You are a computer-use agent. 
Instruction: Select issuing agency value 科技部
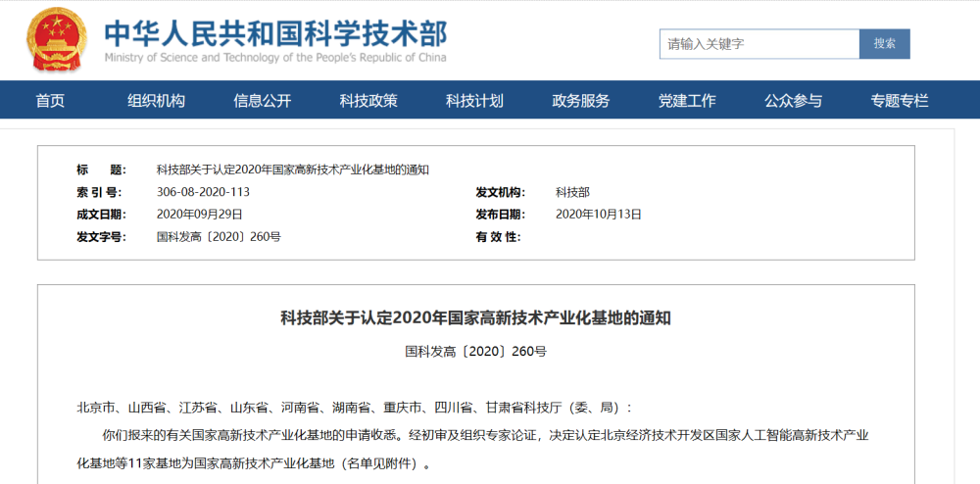point(572,192)
